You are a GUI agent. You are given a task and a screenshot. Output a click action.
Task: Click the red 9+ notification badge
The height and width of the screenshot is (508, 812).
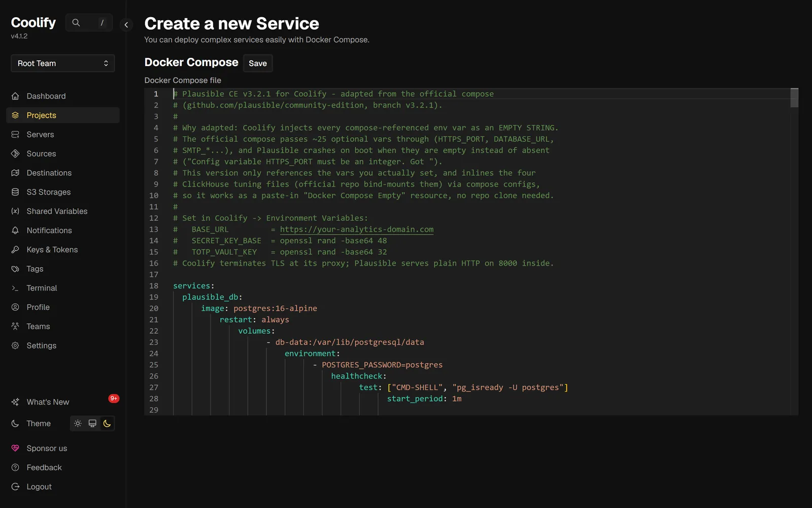click(114, 398)
